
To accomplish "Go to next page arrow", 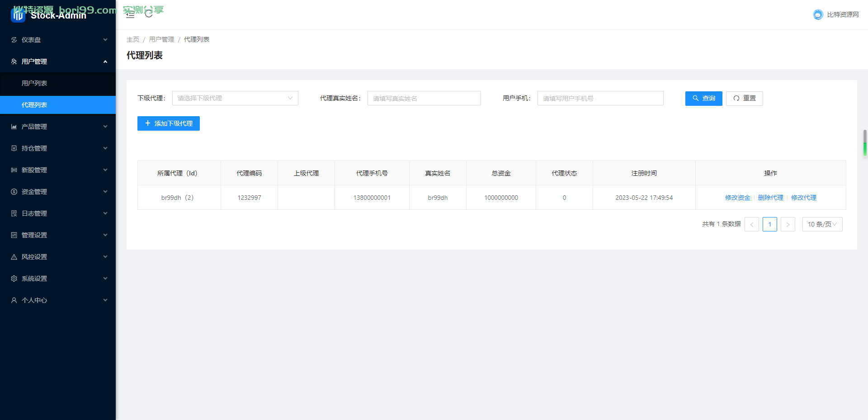I will coord(788,224).
